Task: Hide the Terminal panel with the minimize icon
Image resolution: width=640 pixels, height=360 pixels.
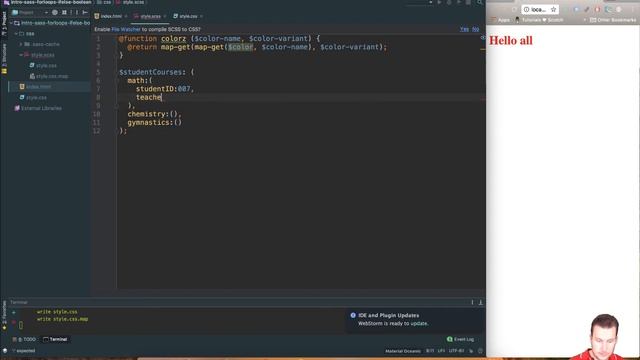Action: 480,302
